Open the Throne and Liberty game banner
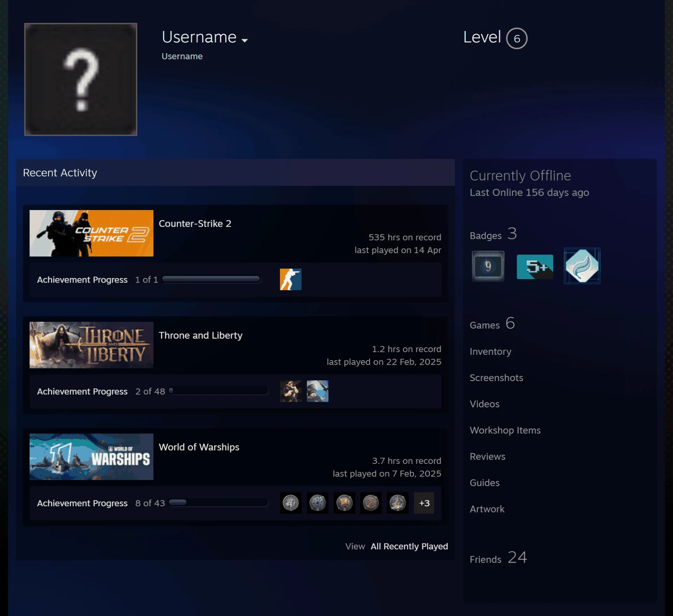 pos(91,345)
